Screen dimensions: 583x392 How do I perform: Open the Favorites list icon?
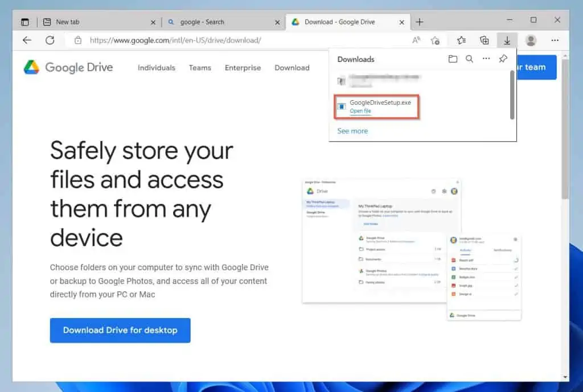pyautogui.click(x=461, y=40)
